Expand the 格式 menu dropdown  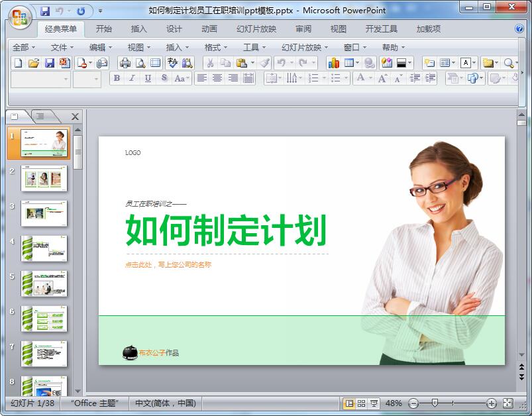[216, 48]
